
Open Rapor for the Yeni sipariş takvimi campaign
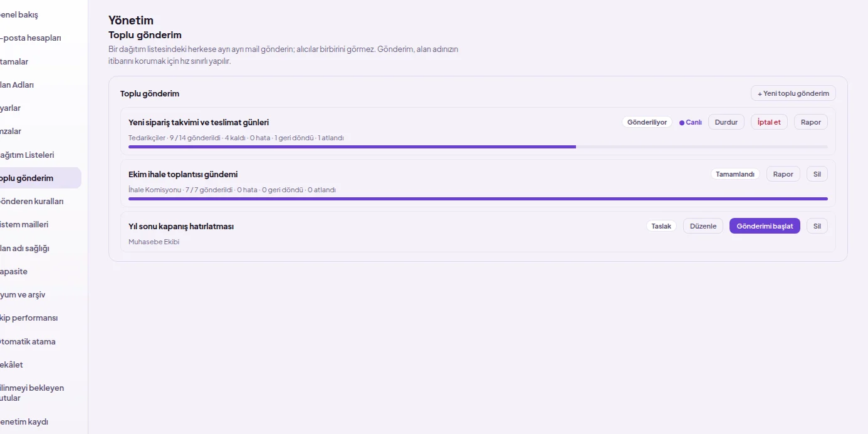(811, 122)
